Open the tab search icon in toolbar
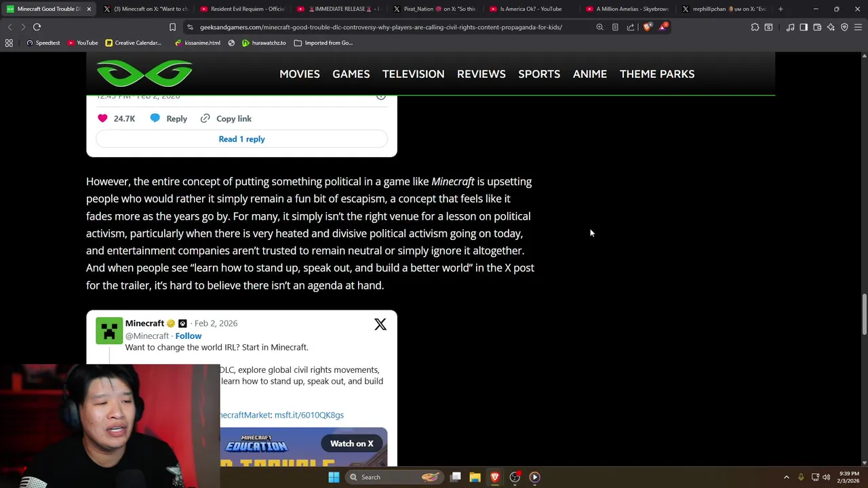The width and height of the screenshot is (868, 488). pos(768,27)
